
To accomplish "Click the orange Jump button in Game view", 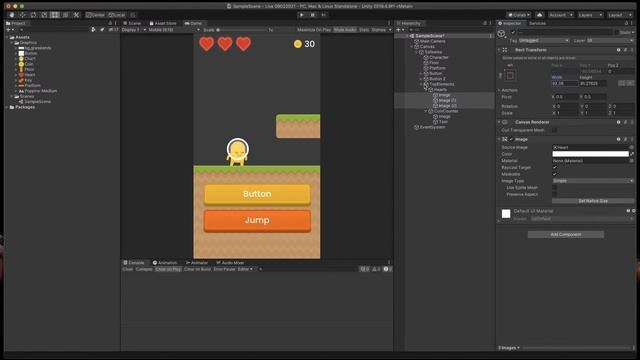I will click(257, 220).
